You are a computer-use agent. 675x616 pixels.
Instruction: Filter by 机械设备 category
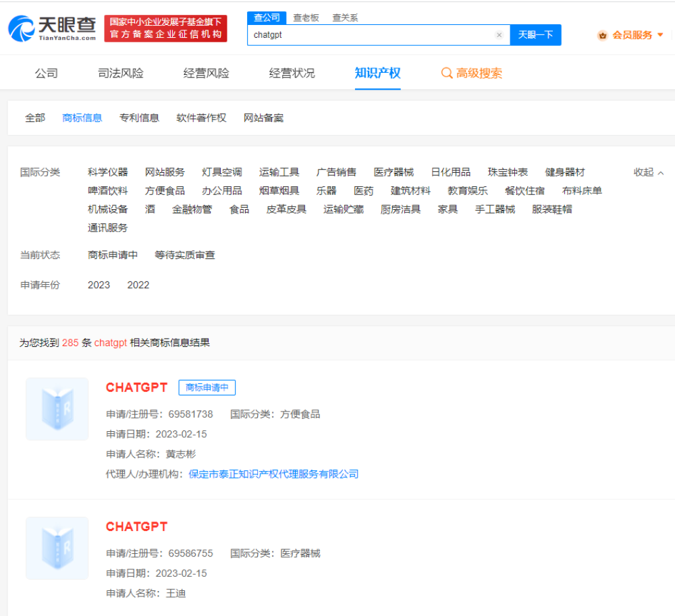[107, 209]
